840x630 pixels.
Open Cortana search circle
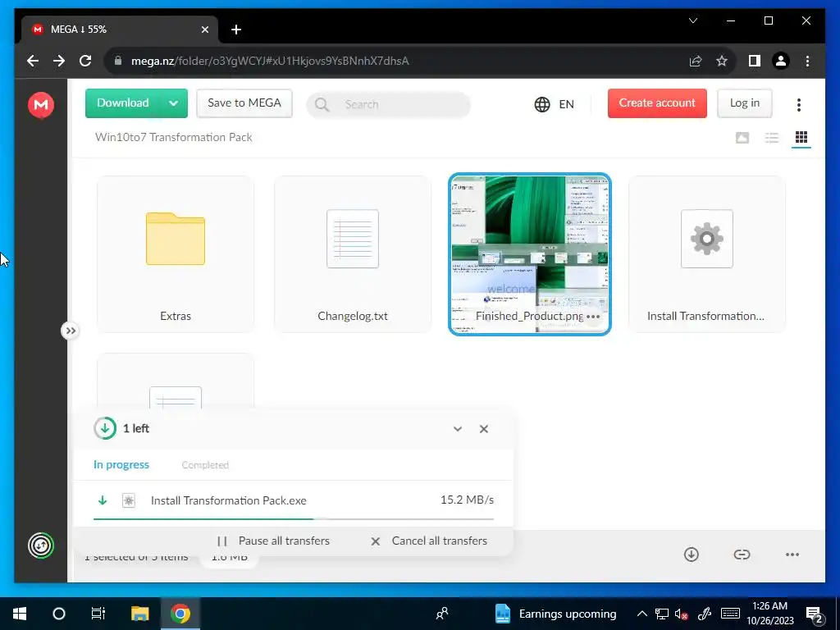59,614
